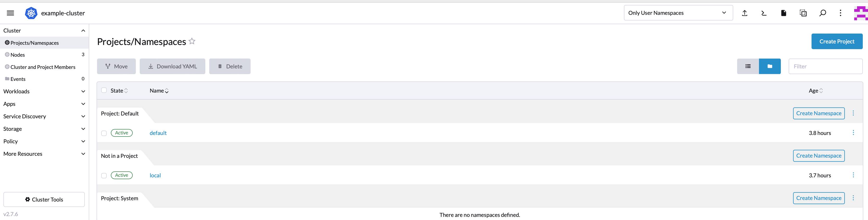Collapse the Cluster section in sidebar
The width and height of the screenshot is (868, 220).
[x=83, y=30]
